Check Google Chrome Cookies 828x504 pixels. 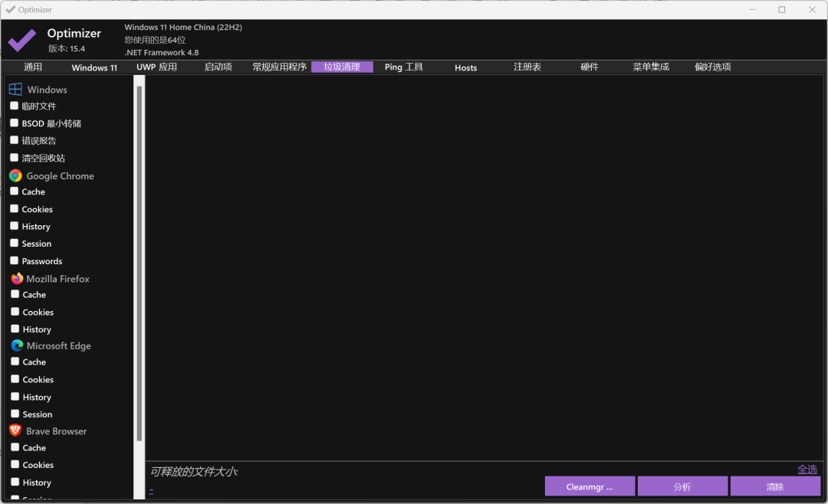(15, 208)
